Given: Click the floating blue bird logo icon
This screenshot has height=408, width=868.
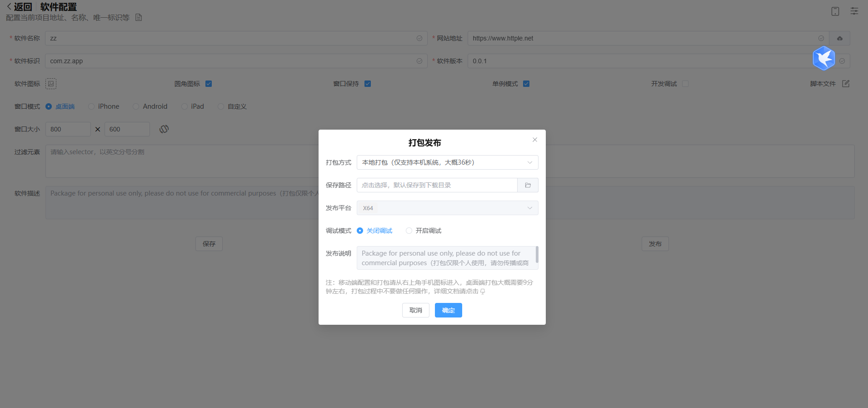Looking at the screenshot, I should (824, 58).
